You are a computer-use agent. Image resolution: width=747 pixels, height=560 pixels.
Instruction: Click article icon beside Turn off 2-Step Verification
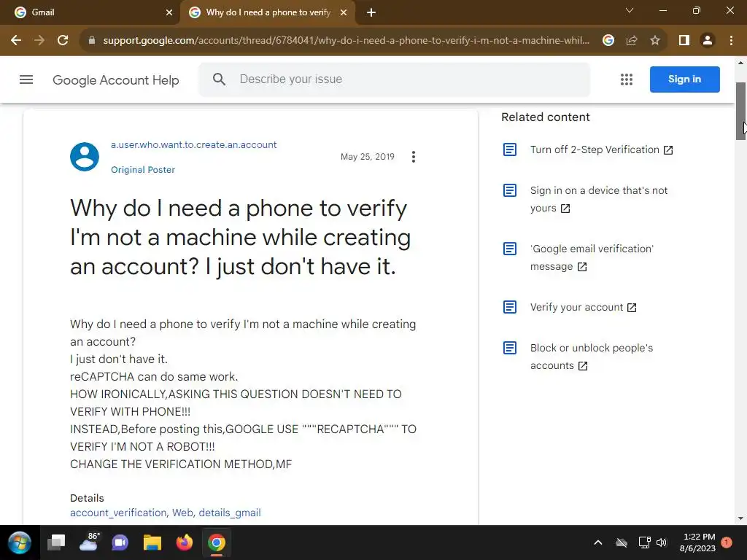(x=510, y=149)
